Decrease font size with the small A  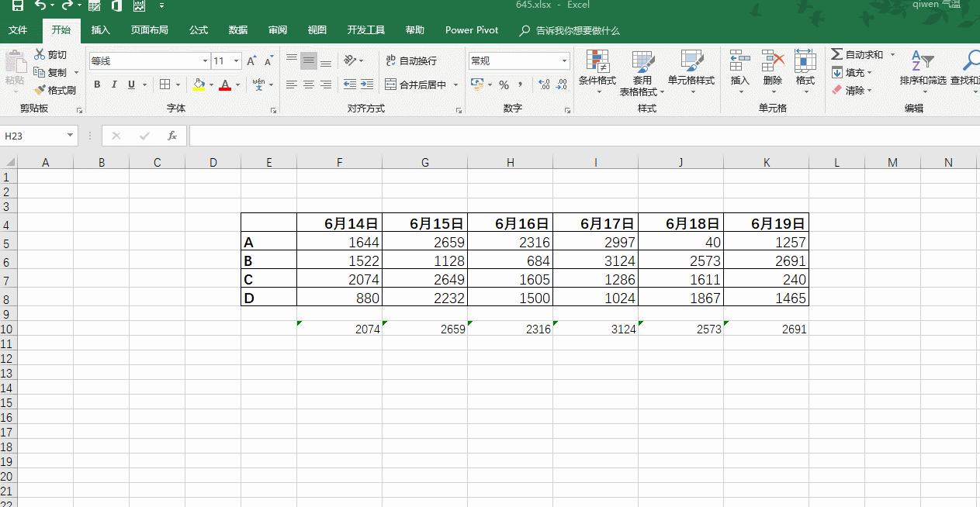click(x=268, y=61)
